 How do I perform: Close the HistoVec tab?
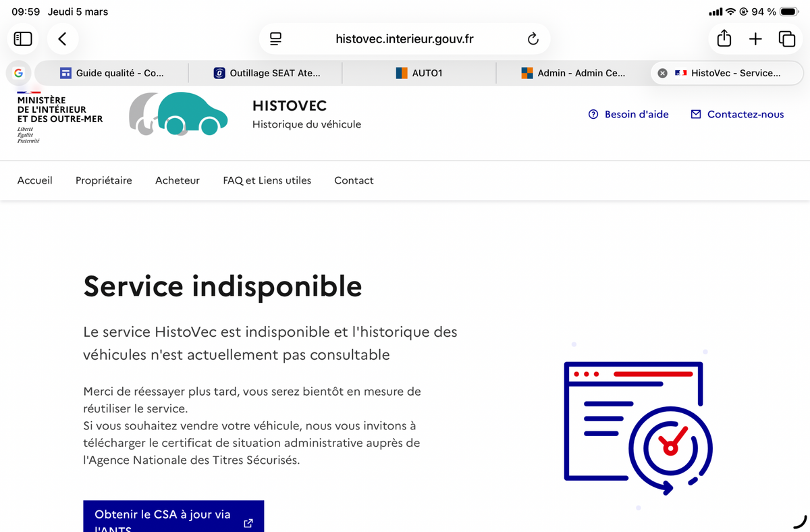662,73
